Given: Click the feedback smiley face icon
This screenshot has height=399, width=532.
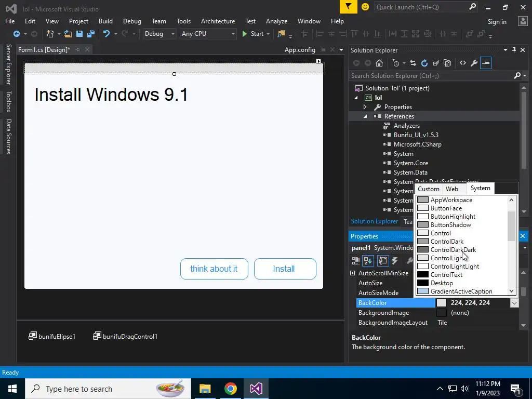Looking at the screenshot, I should coord(365,7).
